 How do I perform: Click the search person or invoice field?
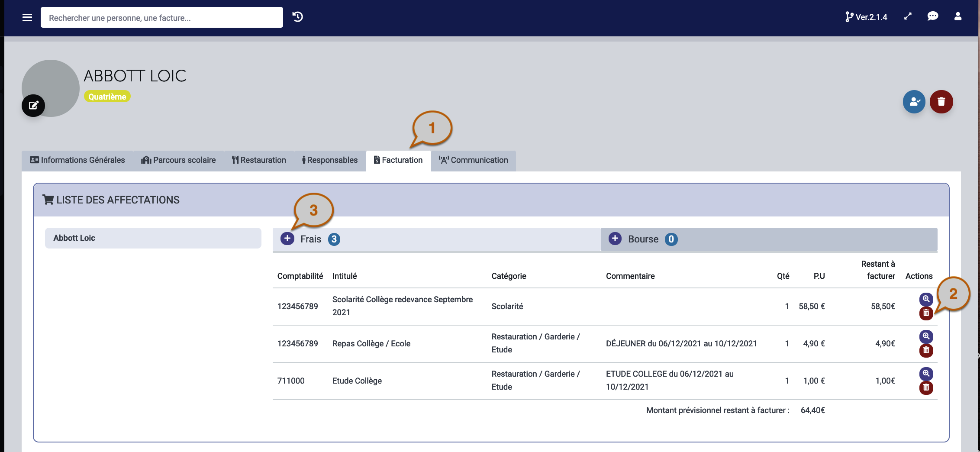click(162, 17)
